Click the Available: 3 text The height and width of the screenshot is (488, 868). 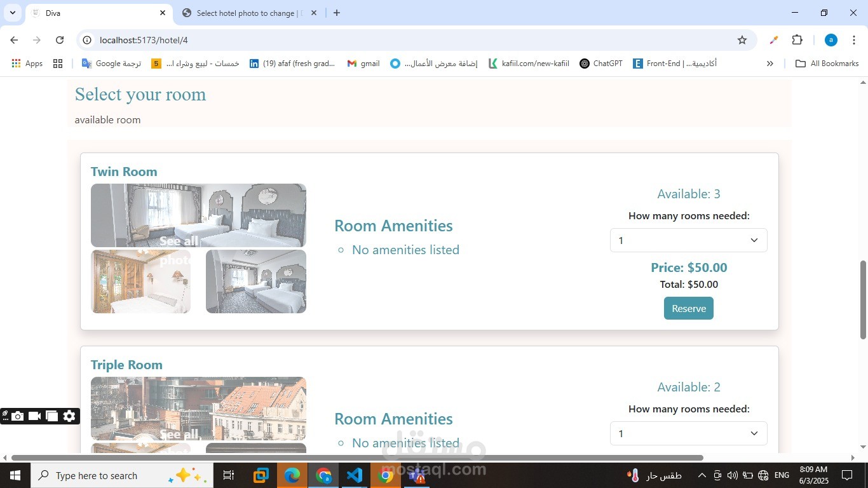(689, 194)
